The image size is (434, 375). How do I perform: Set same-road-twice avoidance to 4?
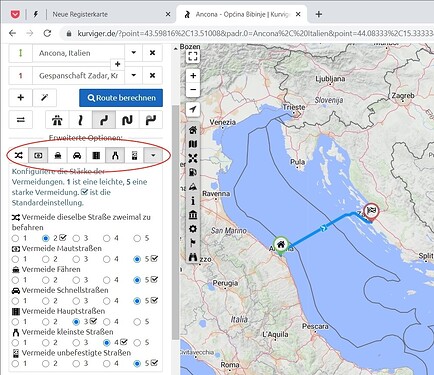pyautogui.click(x=107, y=238)
